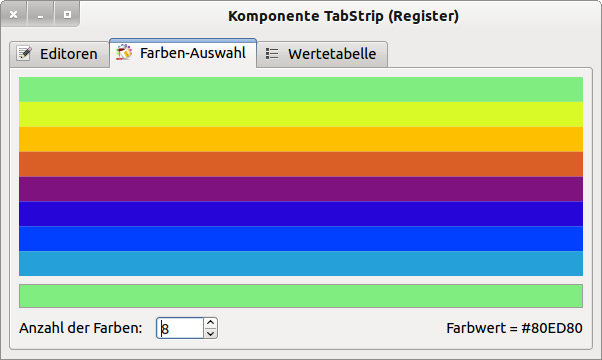602x360 pixels.
Task: Pick the bright royal blue stripe
Action: coord(301,239)
